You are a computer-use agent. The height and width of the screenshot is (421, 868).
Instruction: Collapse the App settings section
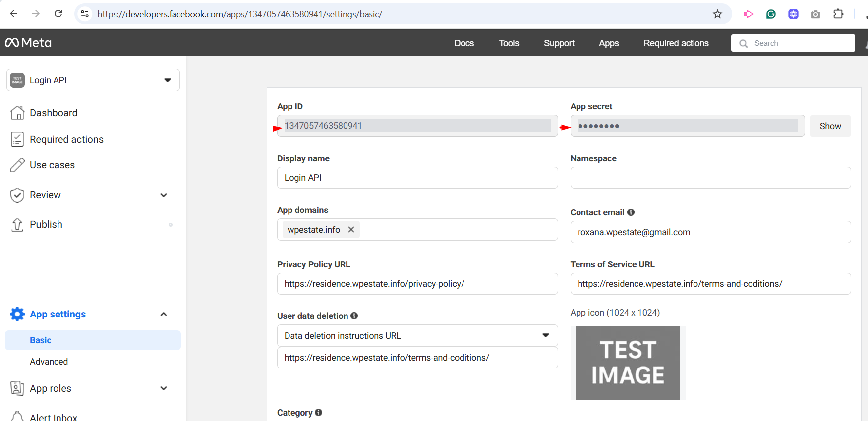pyautogui.click(x=164, y=314)
